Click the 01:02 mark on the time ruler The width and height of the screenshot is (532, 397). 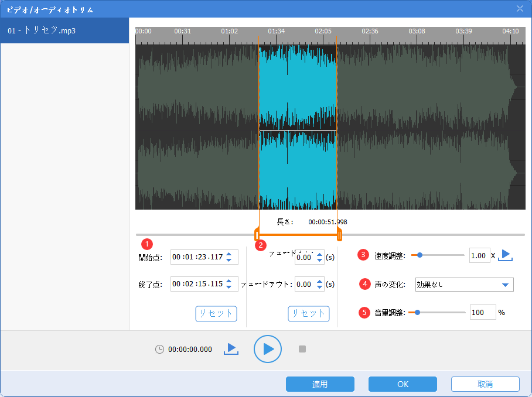pyautogui.click(x=229, y=31)
